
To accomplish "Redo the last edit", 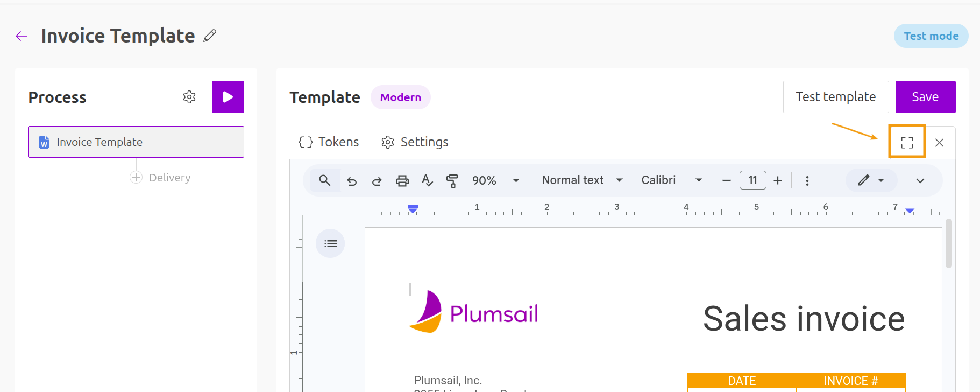I will (377, 181).
